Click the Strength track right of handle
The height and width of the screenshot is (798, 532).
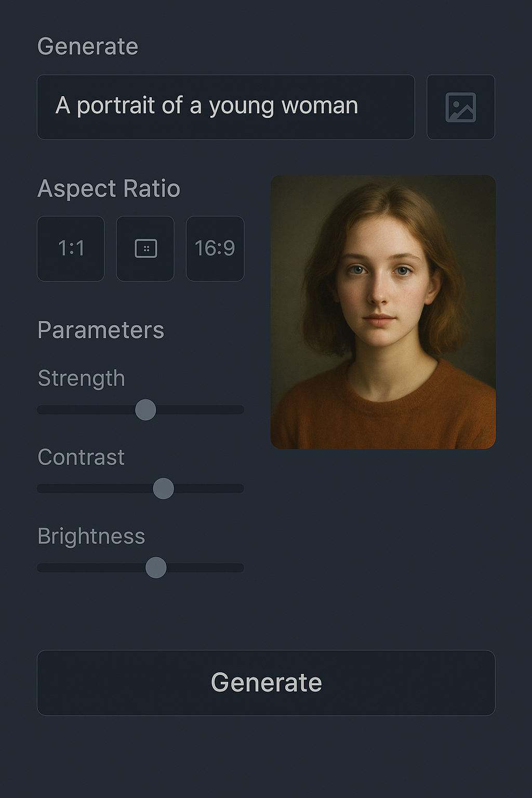pos(200,410)
